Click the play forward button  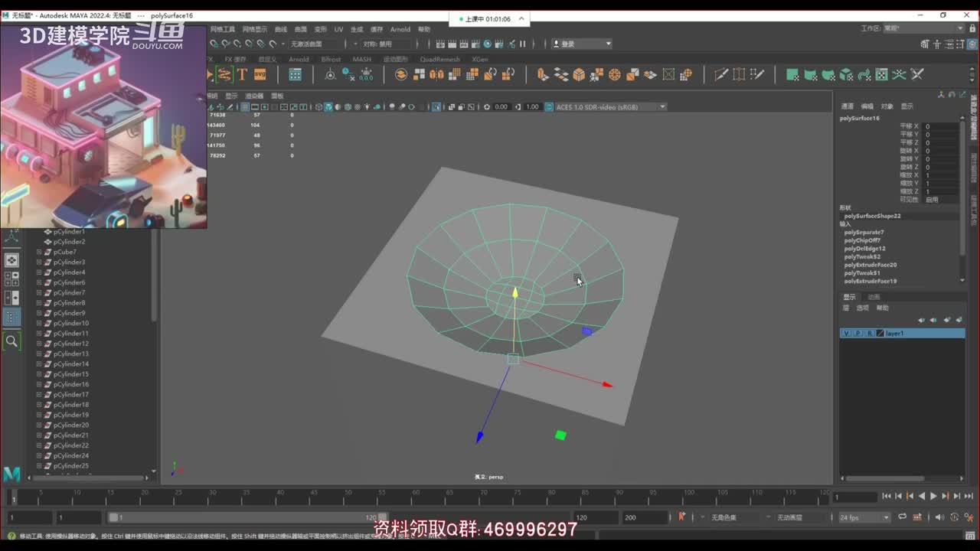pyautogui.click(x=933, y=497)
